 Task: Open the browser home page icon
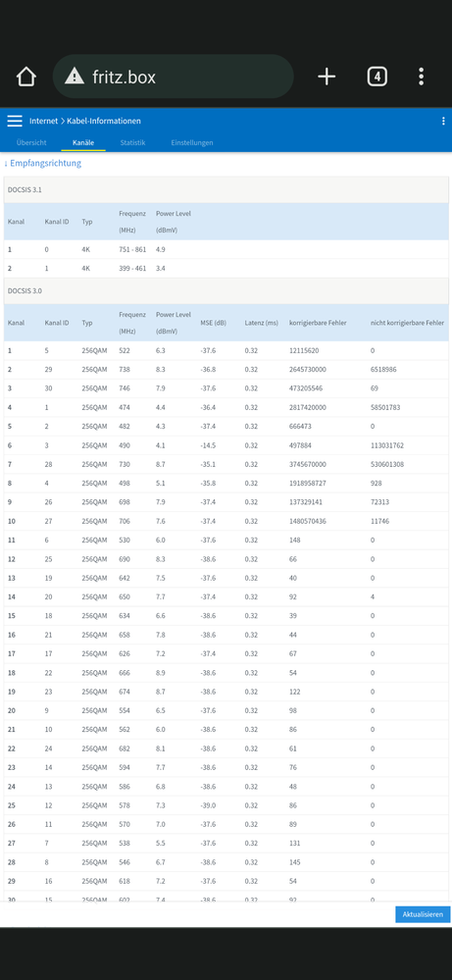[26, 77]
